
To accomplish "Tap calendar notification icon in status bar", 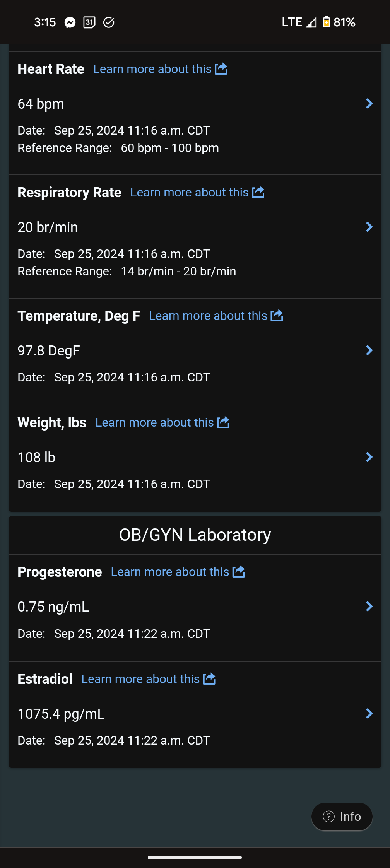I will [89, 22].
